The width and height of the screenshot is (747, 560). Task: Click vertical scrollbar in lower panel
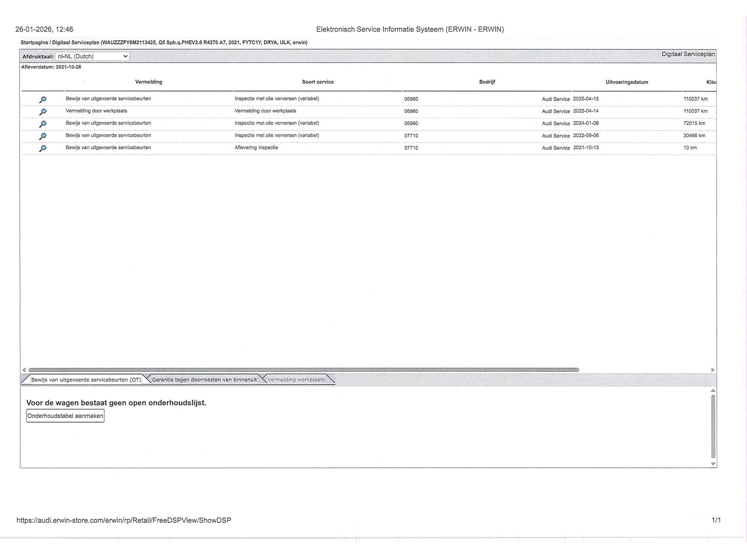pos(713,426)
